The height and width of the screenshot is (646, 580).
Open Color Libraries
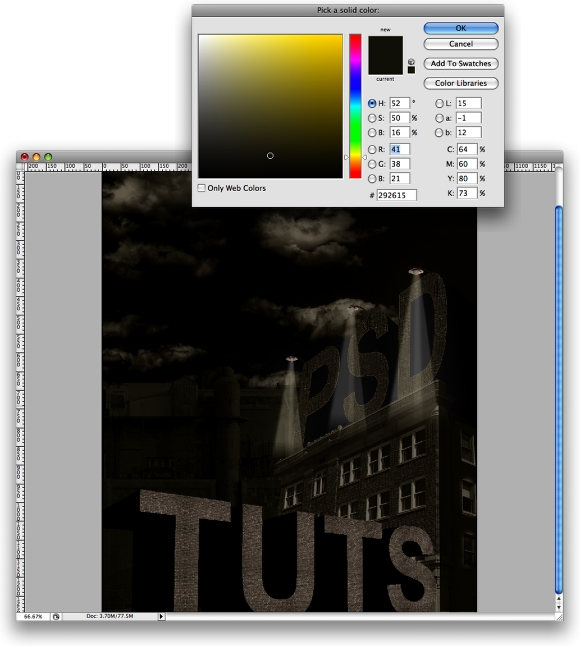pos(461,83)
